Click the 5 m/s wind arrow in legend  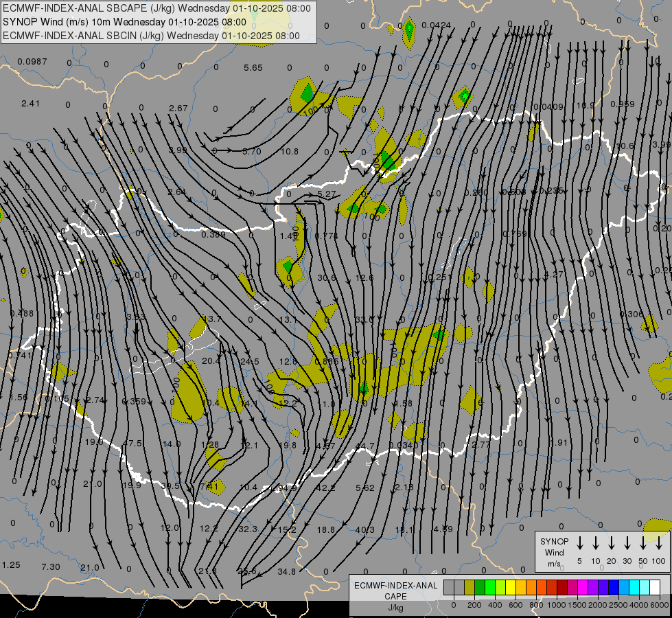(x=580, y=543)
